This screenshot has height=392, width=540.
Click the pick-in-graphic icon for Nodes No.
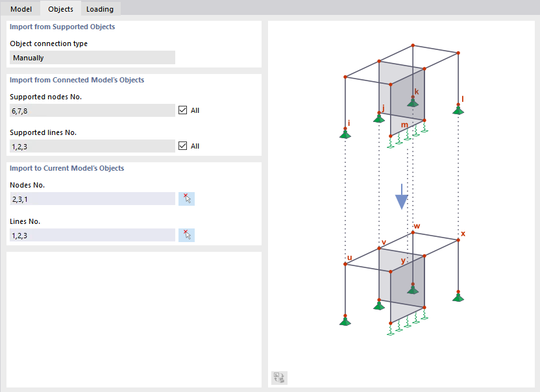point(186,199)
